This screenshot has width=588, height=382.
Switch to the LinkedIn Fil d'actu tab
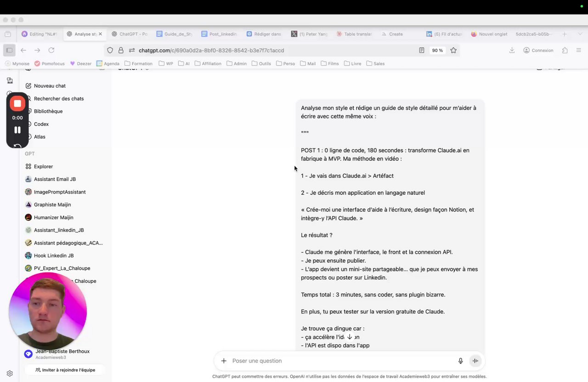pos(444,34)
